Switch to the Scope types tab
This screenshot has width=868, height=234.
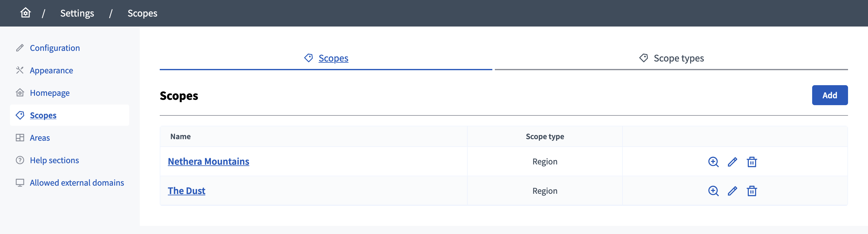[x=678, y=58]
